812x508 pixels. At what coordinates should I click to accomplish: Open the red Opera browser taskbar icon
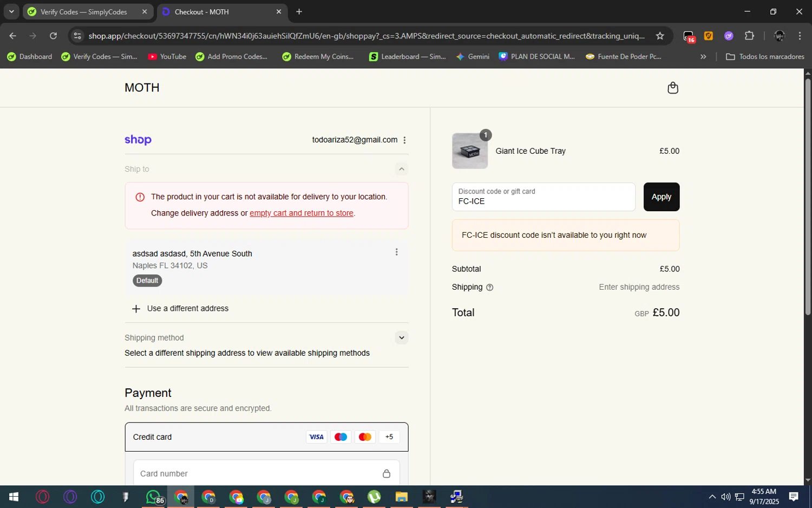tap(42, 497)
